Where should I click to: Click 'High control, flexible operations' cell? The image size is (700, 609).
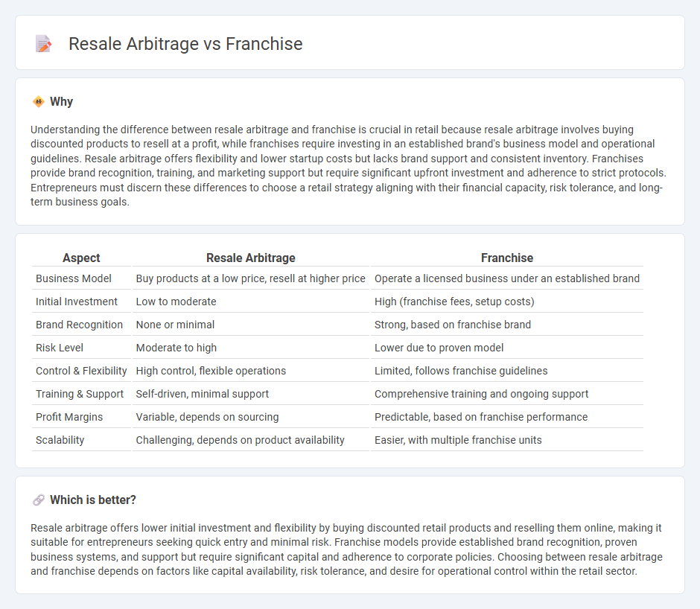click(251, 371)
